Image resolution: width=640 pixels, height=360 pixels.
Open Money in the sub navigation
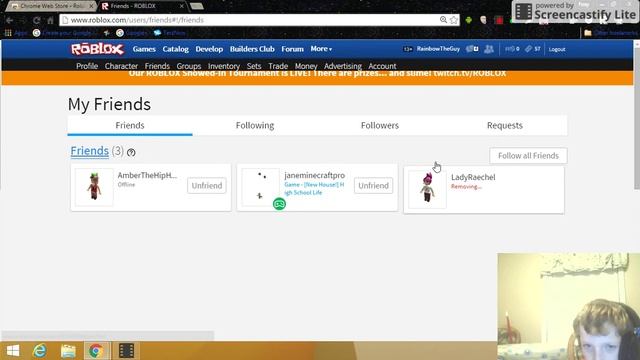tap(306, 66)
